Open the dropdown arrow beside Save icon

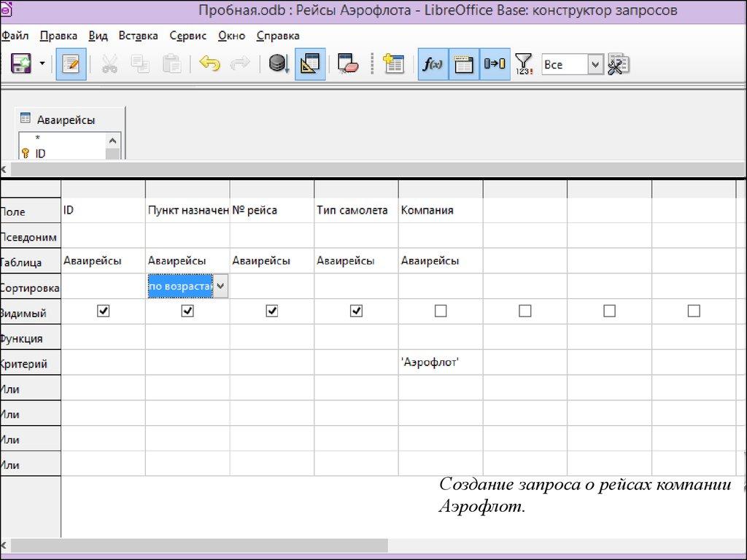pyautogui.click(x=42, y=64)
